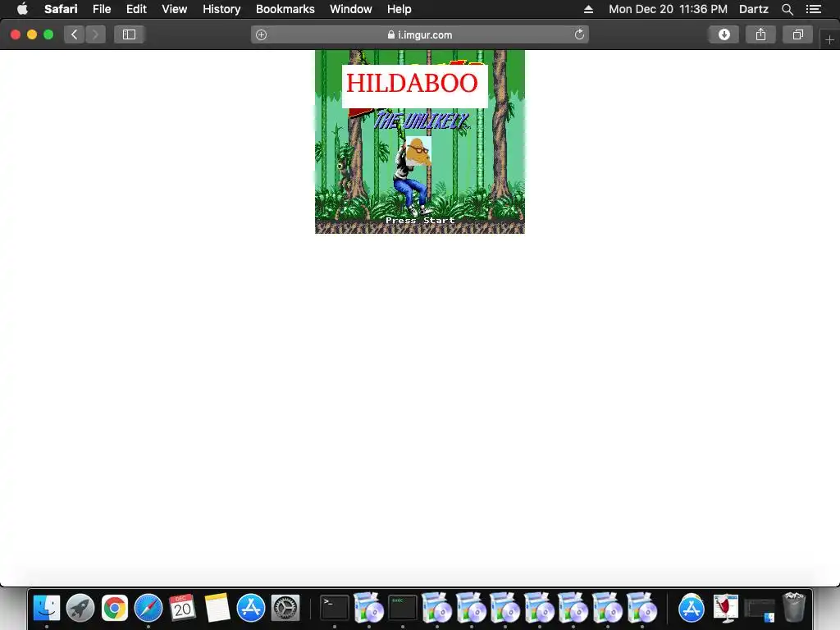Click the eject icon in menu bar

[588, 9]
